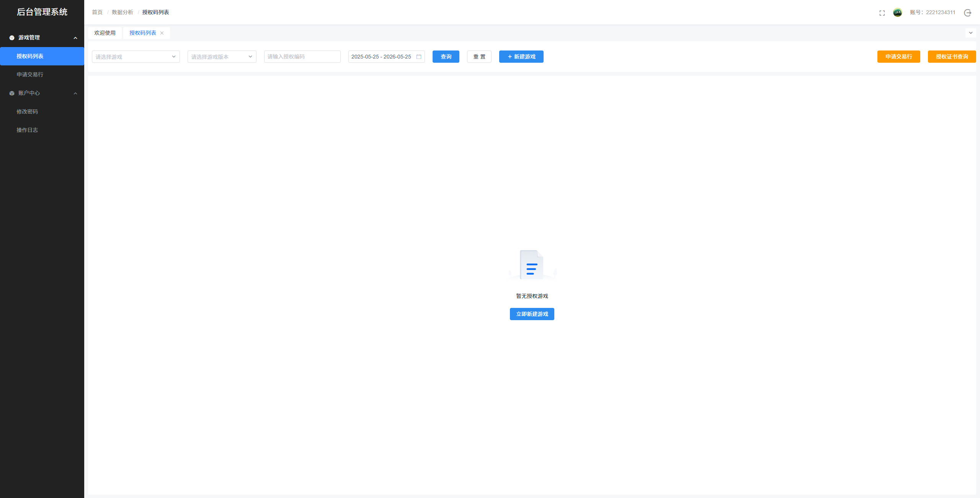Switch to the 欢迎使用 tab
This screenshot has width=980, height=498.
105,33
